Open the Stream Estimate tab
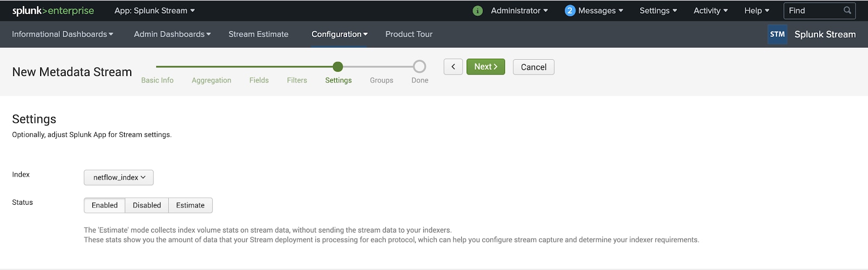 258,34
